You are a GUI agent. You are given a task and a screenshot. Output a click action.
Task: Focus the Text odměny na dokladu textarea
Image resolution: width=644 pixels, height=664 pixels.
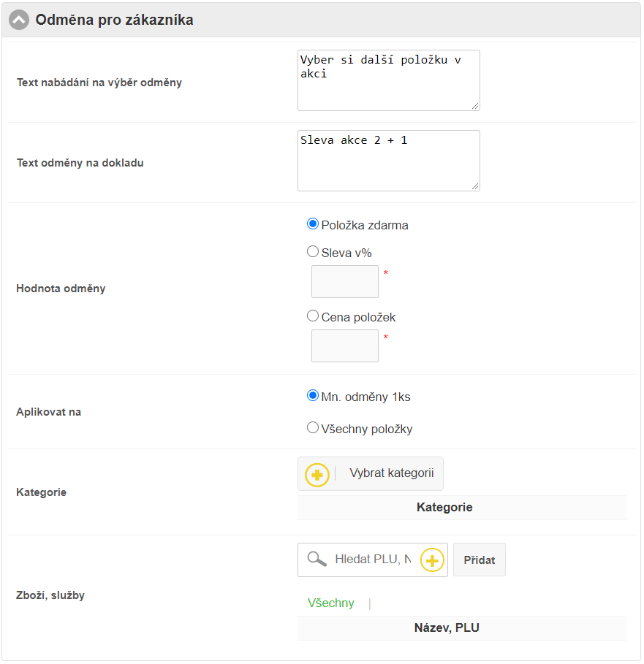pos(388,161)
